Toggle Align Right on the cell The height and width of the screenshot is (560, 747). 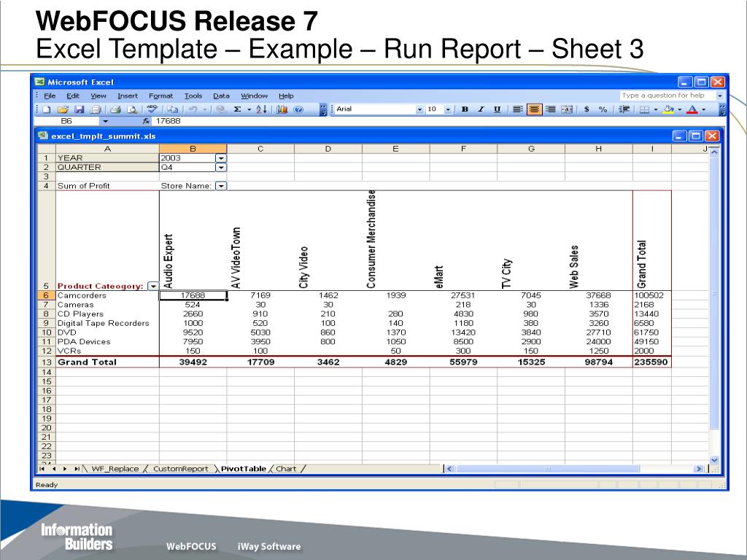(x=550, y=109)
